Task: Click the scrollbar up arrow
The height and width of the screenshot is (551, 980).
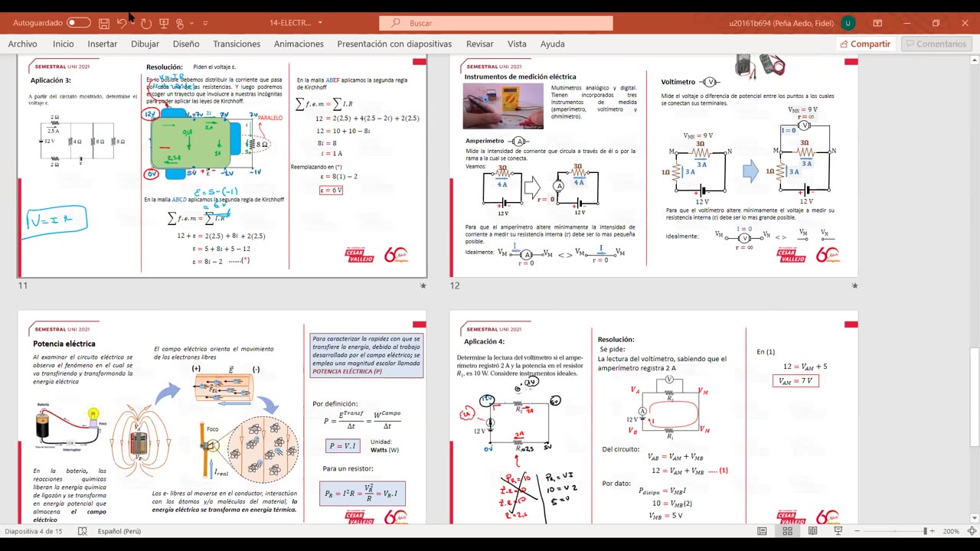Action: tap(974, 59)
